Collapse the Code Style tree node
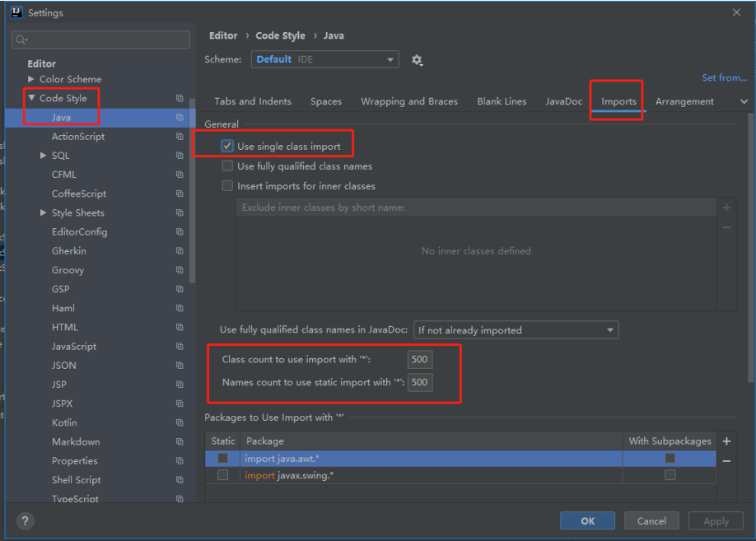 [x=31, y=98]
